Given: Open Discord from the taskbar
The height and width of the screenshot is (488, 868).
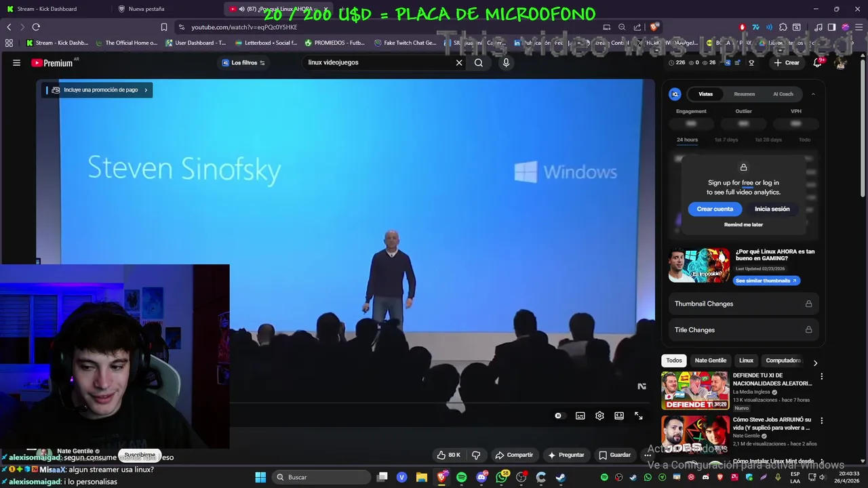Looking at the screenshot, I should click(481, 477).
